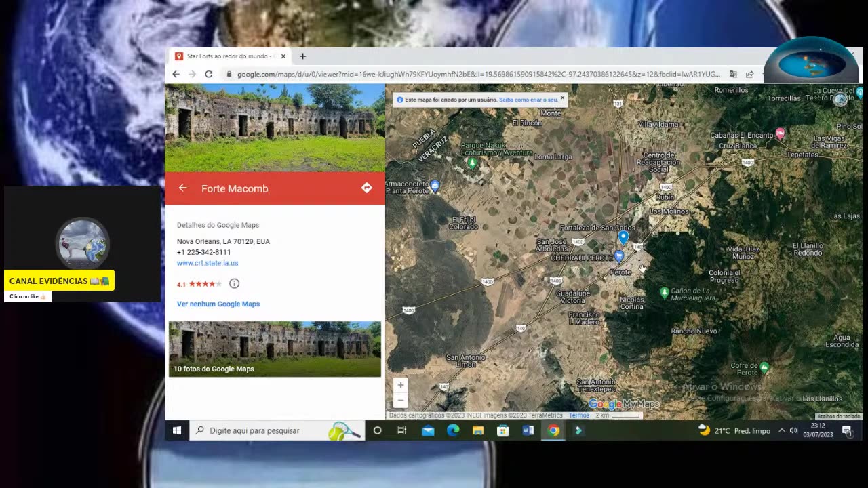868x488 pixels.
Task: Click browser forward arrow
Action: coord(193,74)
